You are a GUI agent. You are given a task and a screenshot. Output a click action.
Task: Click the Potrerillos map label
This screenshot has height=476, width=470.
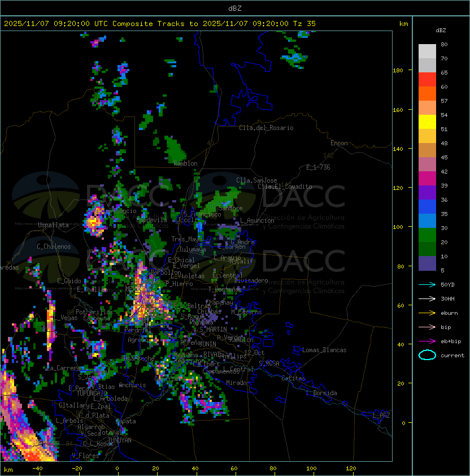pyautogui.click(x=94, y=311)
